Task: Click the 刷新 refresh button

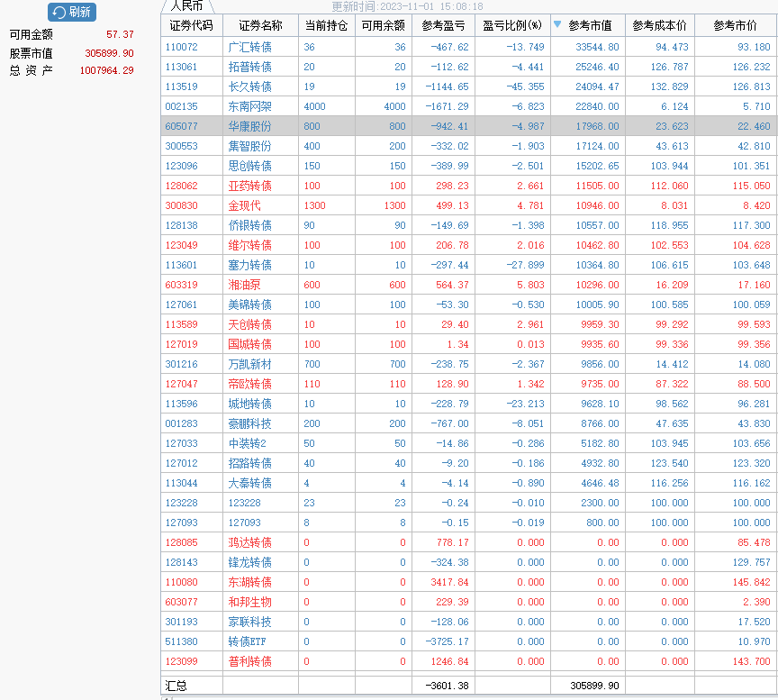Action: pos(71,12)
